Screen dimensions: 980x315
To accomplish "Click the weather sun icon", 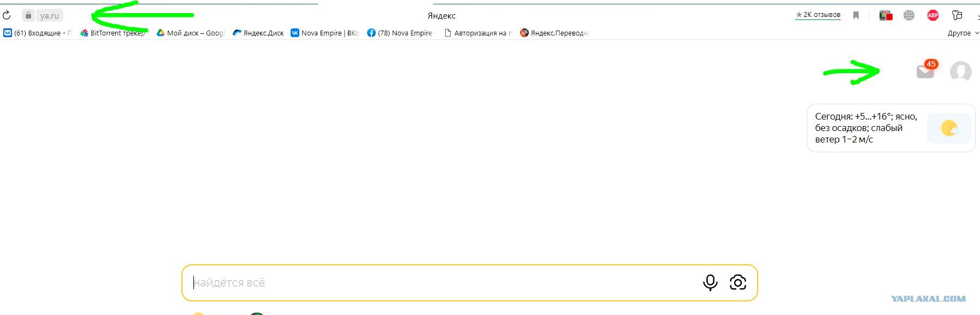I will pyautogui.click(x=949, y=128).
